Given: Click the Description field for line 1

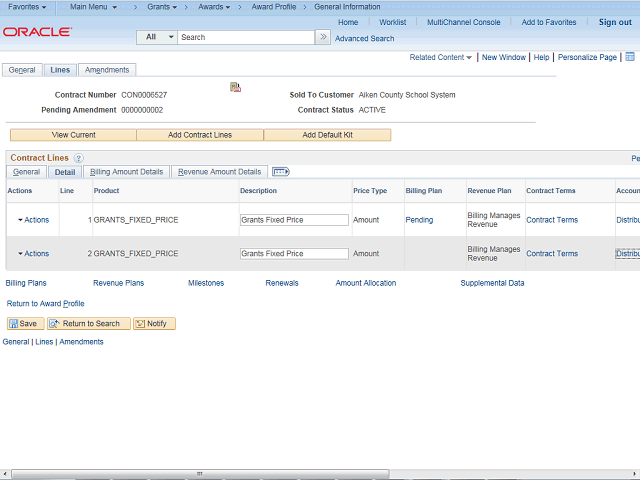Looking at the screenshot, I should click(x=294, y=220).
